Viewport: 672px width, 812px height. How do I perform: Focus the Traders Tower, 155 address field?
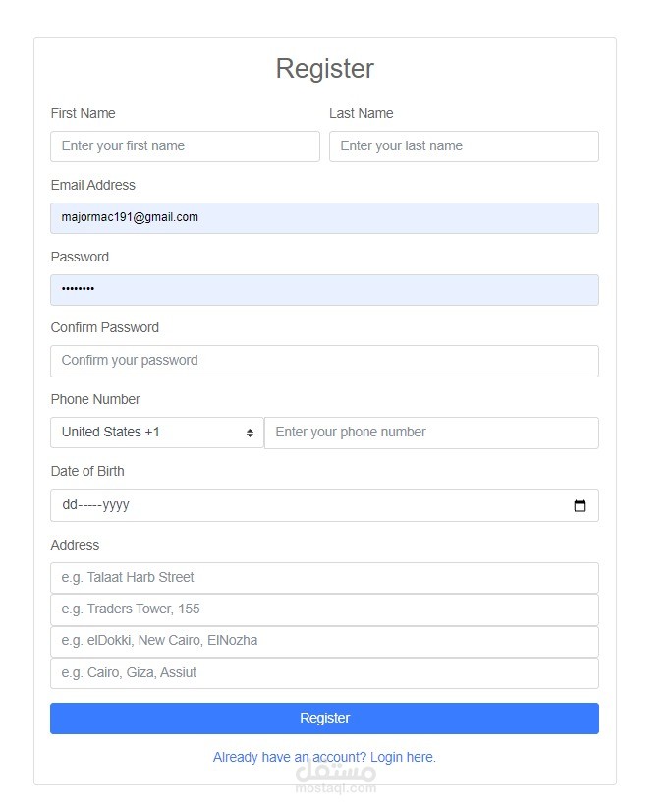pyautogui.click(x=324, y=610)
